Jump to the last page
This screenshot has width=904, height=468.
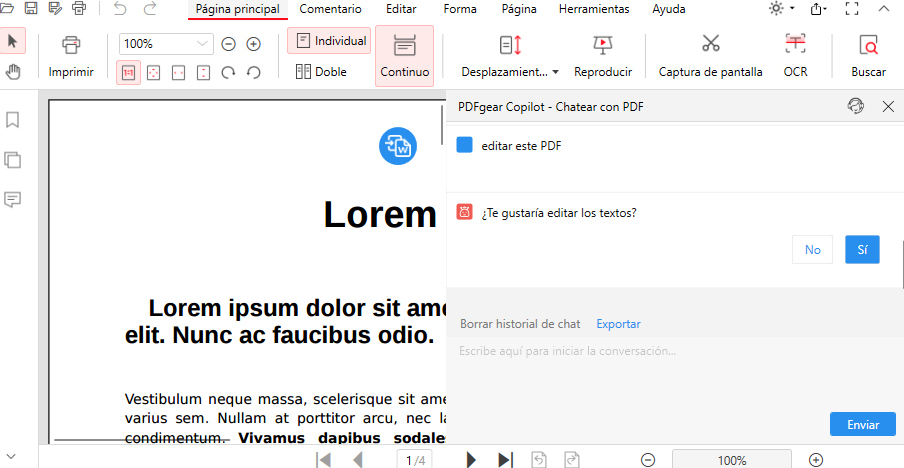[x=506, y=460]
